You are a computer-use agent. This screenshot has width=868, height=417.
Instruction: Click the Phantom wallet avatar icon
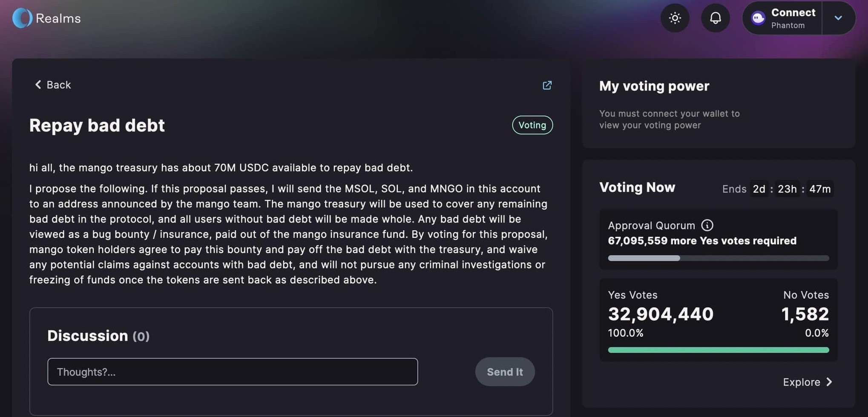(758, 18)
